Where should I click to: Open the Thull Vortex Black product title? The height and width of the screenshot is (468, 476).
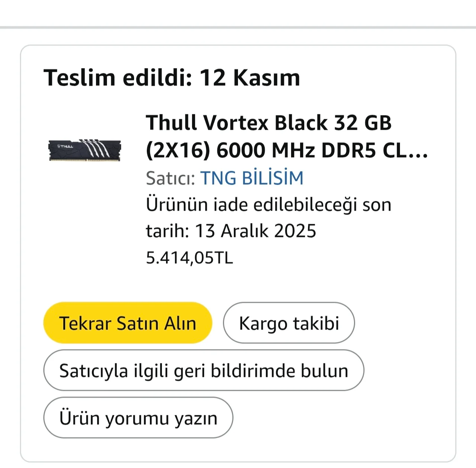tap(268, 123)
